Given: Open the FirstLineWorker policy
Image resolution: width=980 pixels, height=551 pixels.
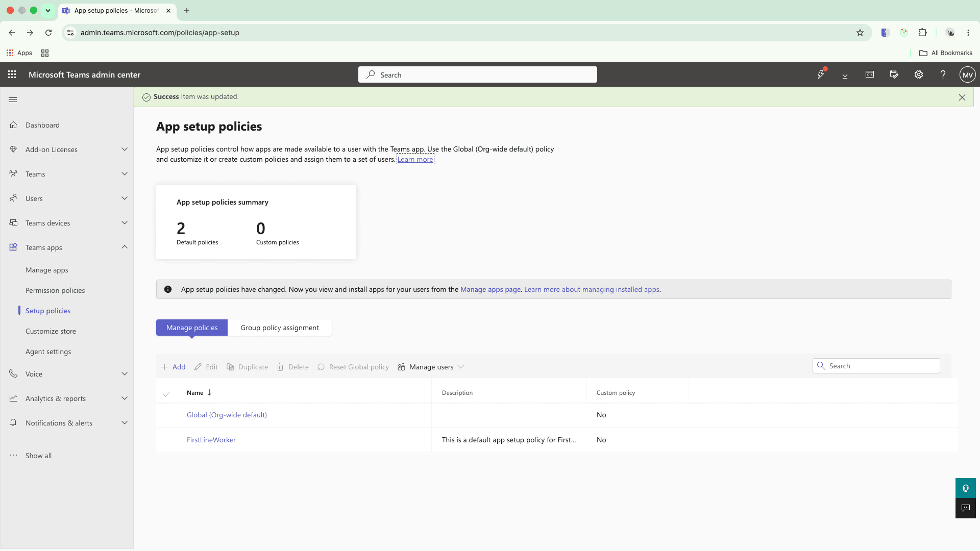Looking at the screenshot, I should (x=211, y=440).
